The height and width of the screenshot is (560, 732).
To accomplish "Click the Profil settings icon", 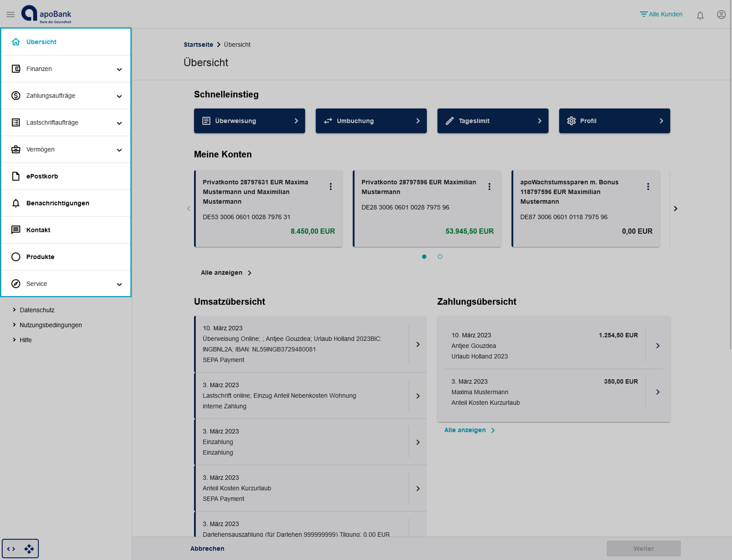I will (571, 121).
